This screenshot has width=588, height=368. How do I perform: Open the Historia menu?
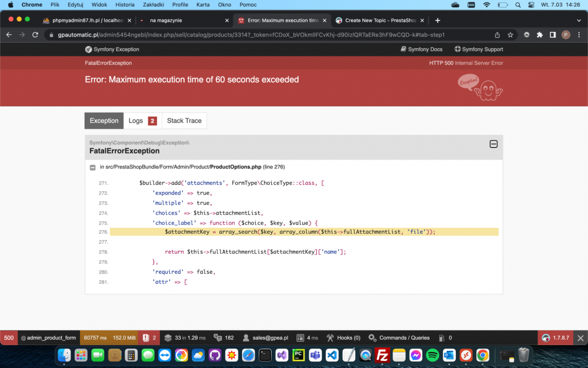click(125, 5)
